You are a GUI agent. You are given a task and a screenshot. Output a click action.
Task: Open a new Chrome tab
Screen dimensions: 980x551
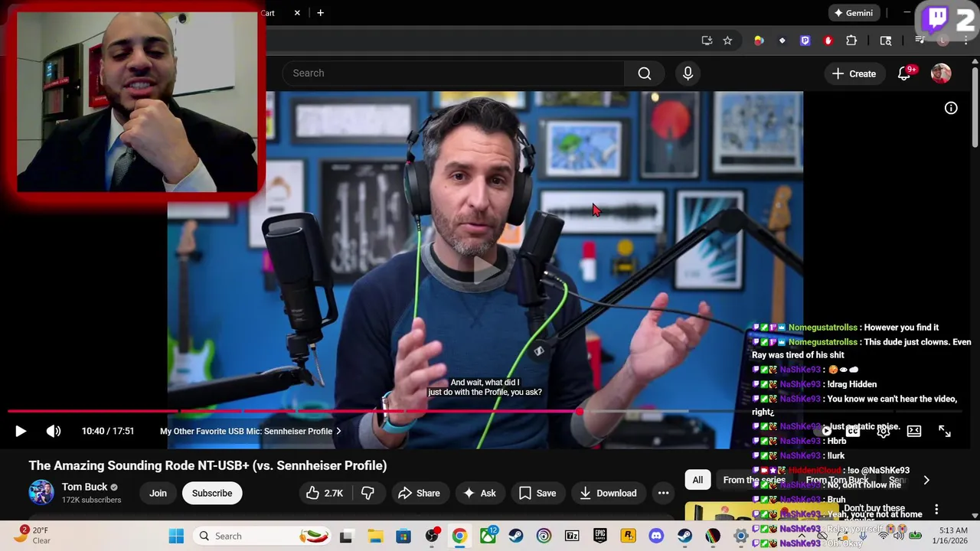320,13
